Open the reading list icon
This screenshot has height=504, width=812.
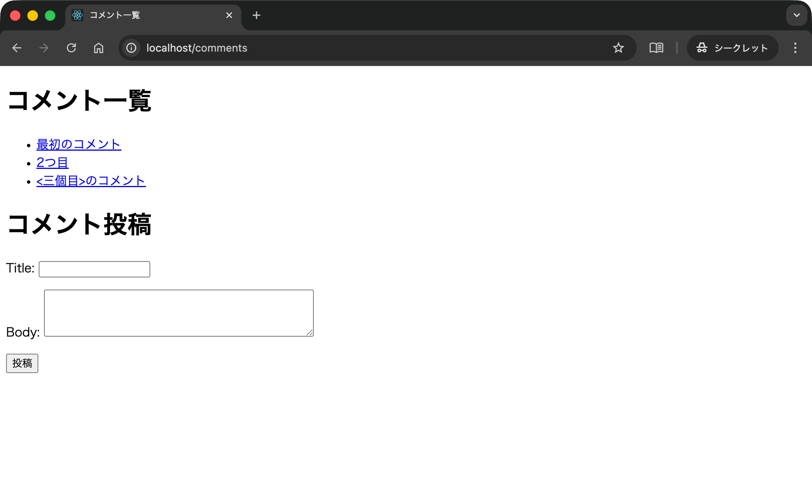(x=656, y=48)
